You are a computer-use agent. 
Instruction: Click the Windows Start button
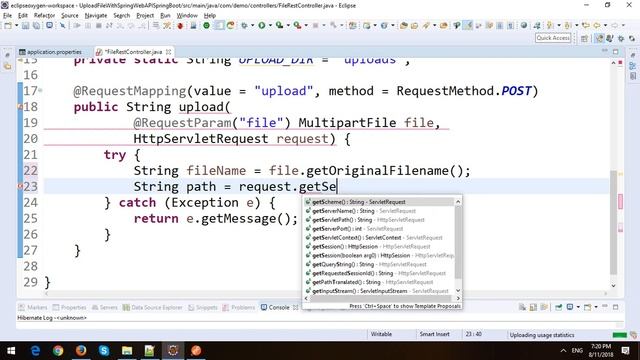[x=11, y=351]
